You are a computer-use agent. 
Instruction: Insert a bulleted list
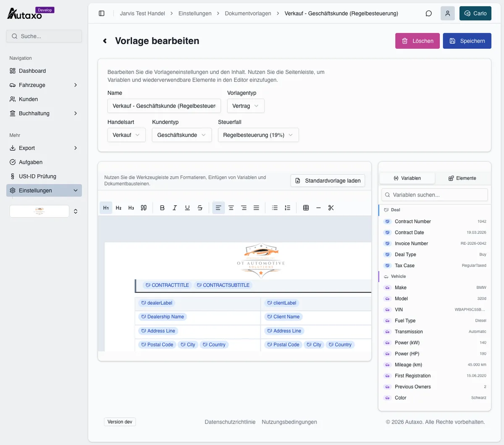point(275,208)
